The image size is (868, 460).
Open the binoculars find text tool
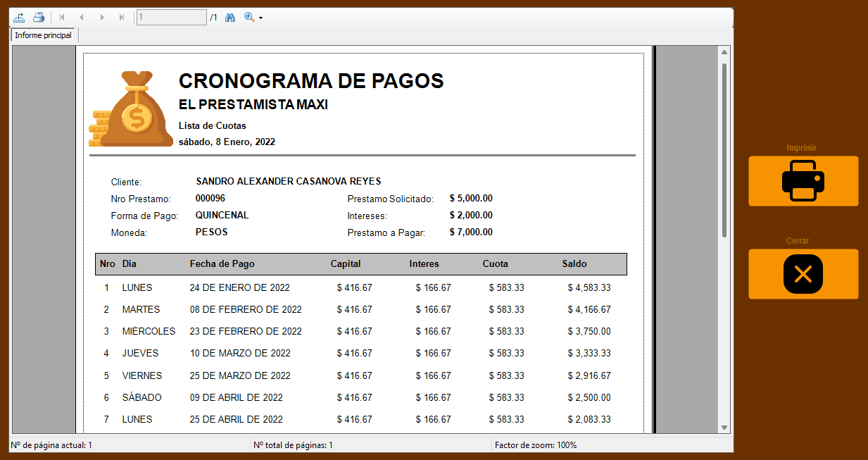tap(229, 17)
